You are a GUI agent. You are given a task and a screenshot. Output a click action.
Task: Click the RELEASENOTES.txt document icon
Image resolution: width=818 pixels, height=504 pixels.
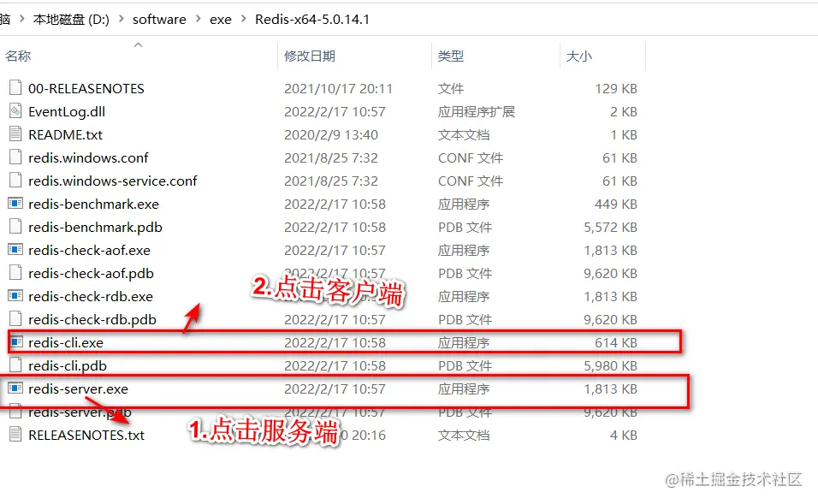[15, 434]
